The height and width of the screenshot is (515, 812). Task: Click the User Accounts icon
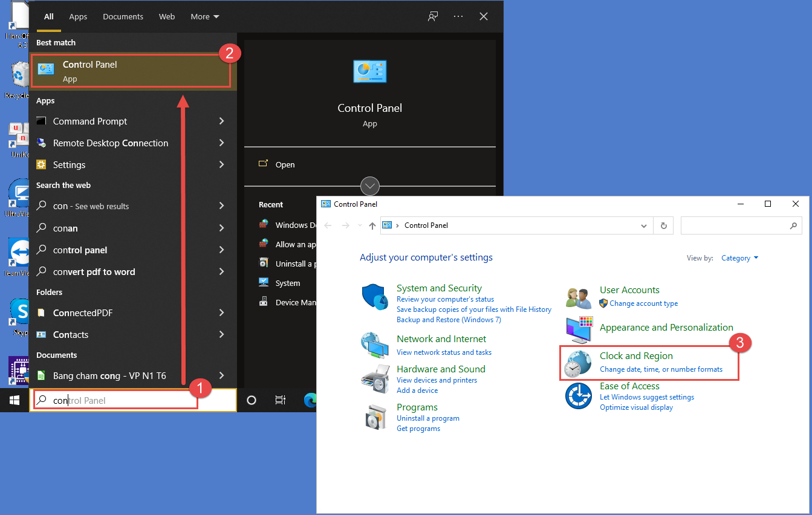tap(579, 297)
